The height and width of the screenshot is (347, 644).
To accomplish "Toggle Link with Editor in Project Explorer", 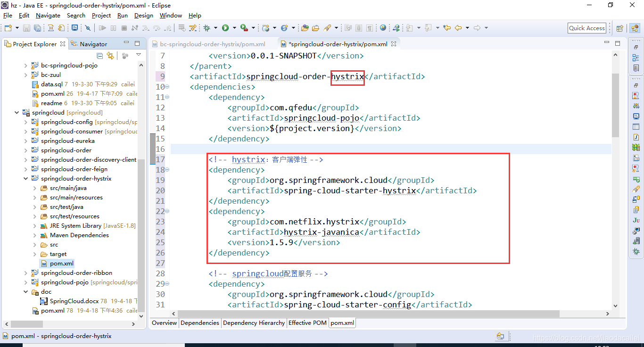I will tap(110, 56).
